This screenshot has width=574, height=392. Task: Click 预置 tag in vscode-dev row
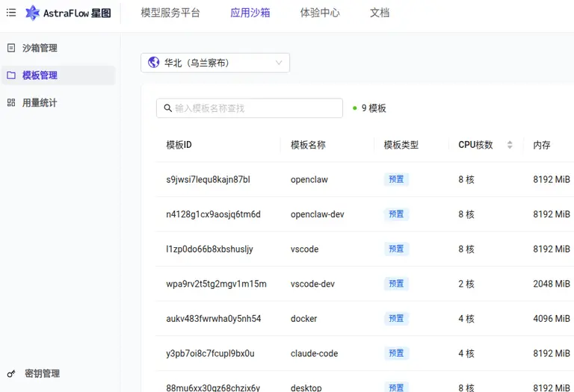click(x=396, y=284)
